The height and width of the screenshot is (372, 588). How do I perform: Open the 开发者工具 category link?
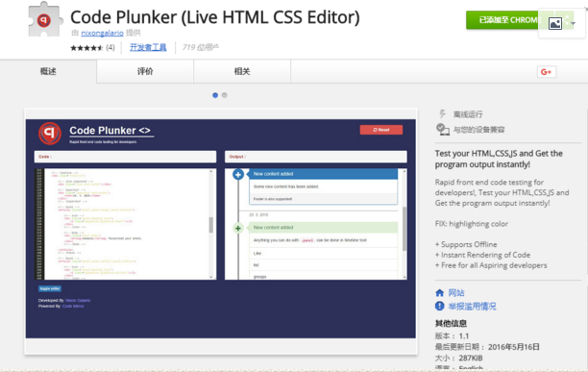click(x=148, y=47)
